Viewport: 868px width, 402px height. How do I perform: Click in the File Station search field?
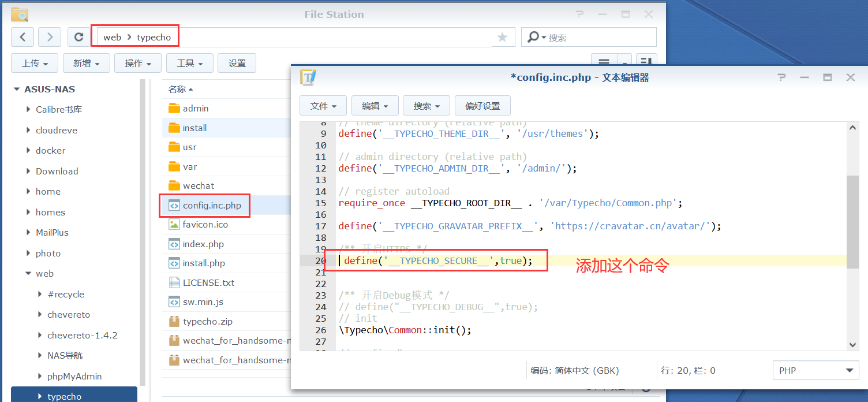coord(600,38)
